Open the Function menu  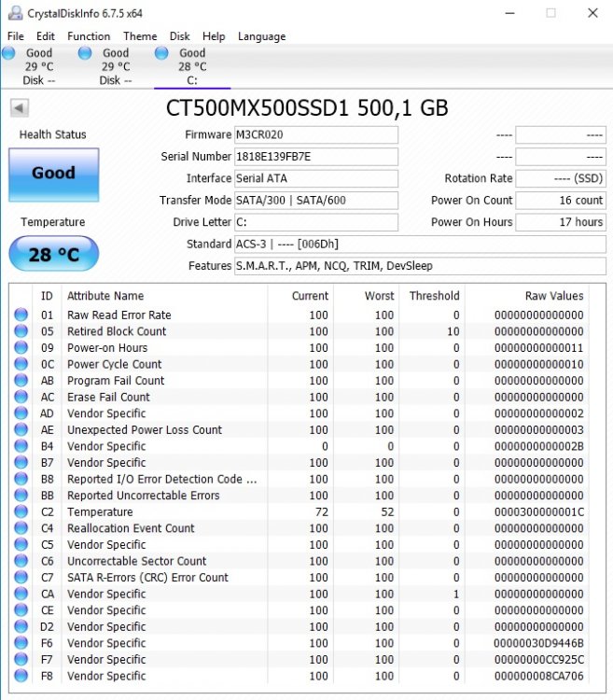point(89,36)
